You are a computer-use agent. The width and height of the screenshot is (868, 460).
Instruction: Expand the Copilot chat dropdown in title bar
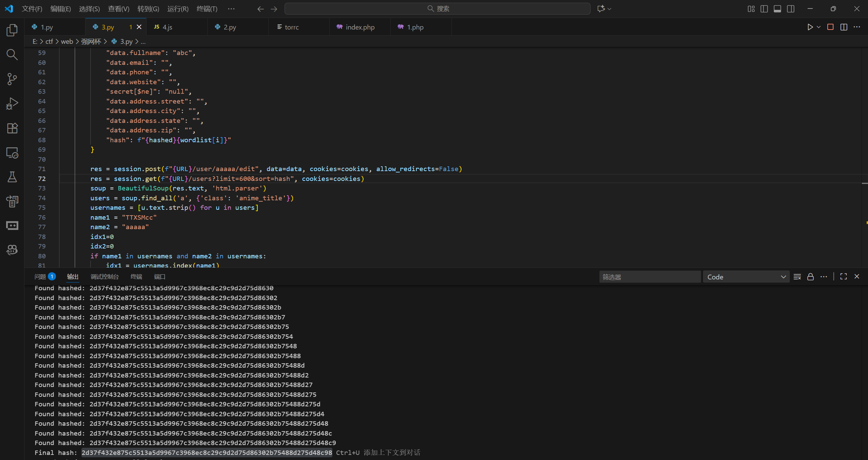[x=610, y=9]
